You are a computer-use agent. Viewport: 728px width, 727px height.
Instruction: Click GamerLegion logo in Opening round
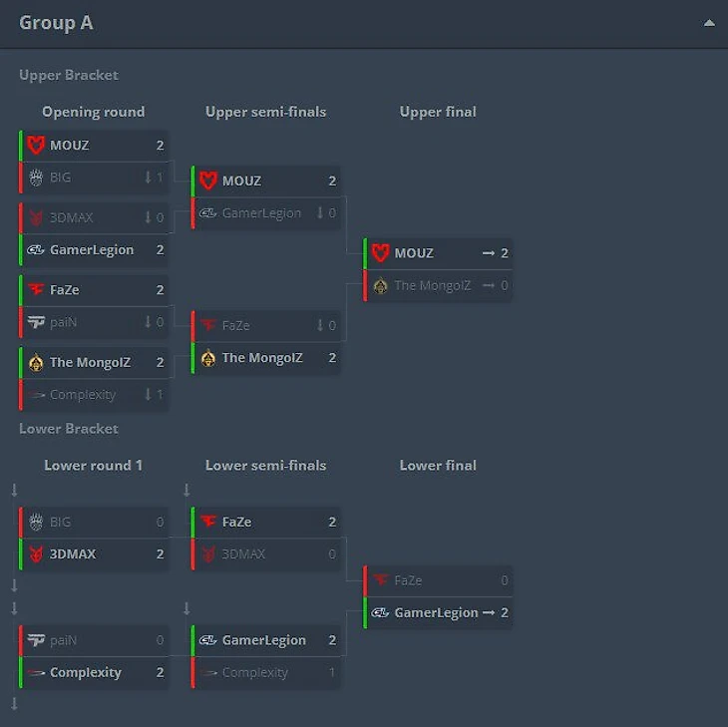[36, 249]
